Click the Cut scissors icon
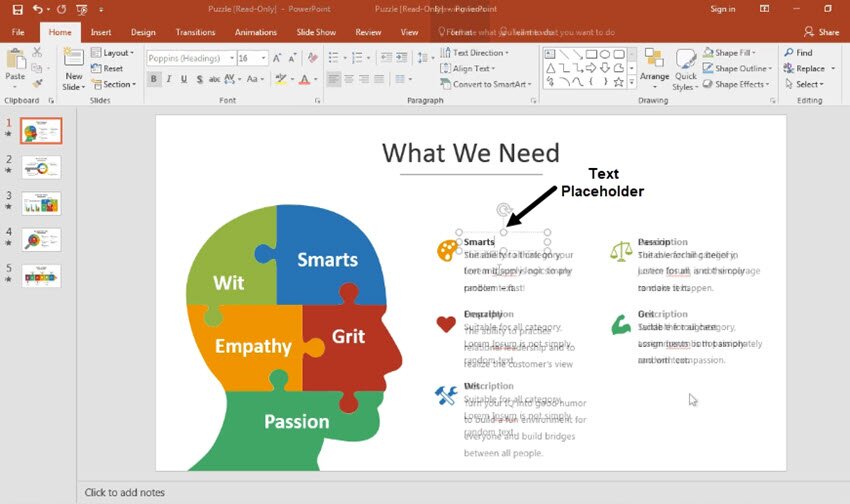Image resolution: width=850 pixels, height=504 pixels. click(x=36, y=52)
